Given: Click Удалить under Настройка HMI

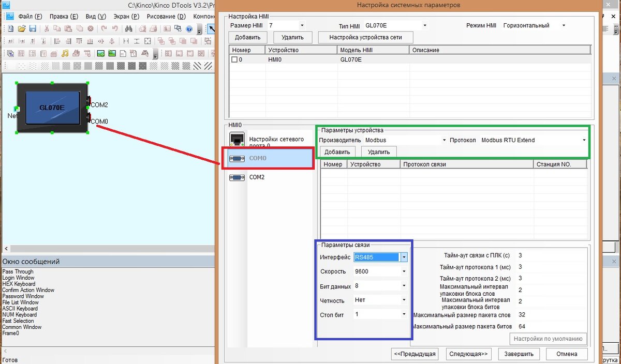Looking at the screenshot, I should pyautogui.click(x=293, y=37).
